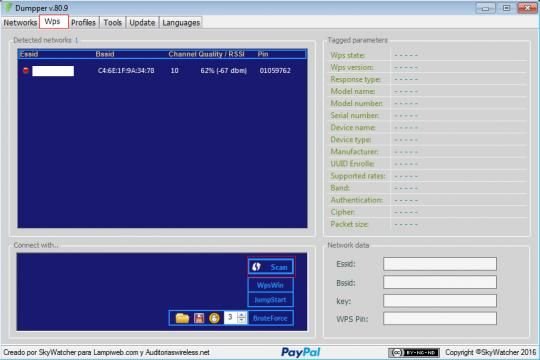Click the Dumpper title bar app icon
540x360 pixels.
pos(8,8)
